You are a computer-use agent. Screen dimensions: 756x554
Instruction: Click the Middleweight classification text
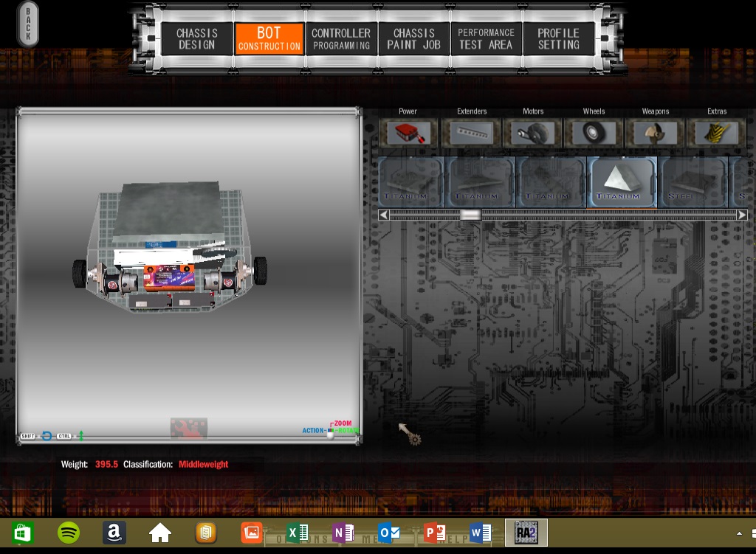coord(204,465)
